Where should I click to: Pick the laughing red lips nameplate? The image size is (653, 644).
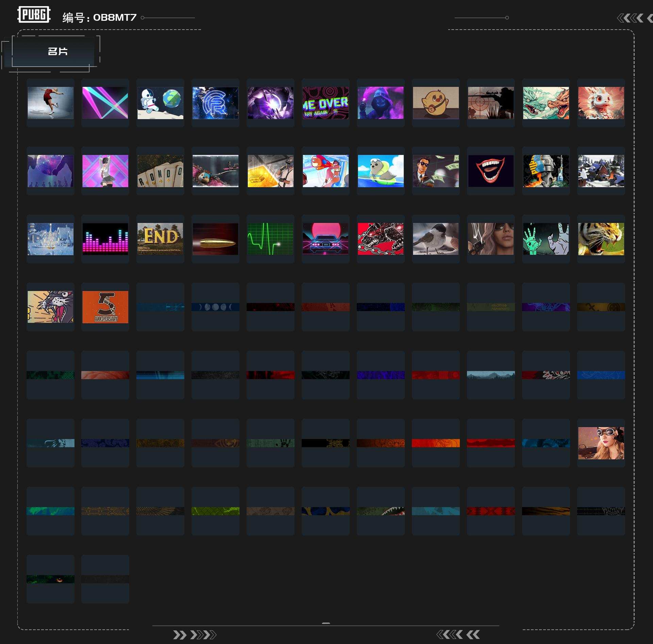click(x=491, y=171)
